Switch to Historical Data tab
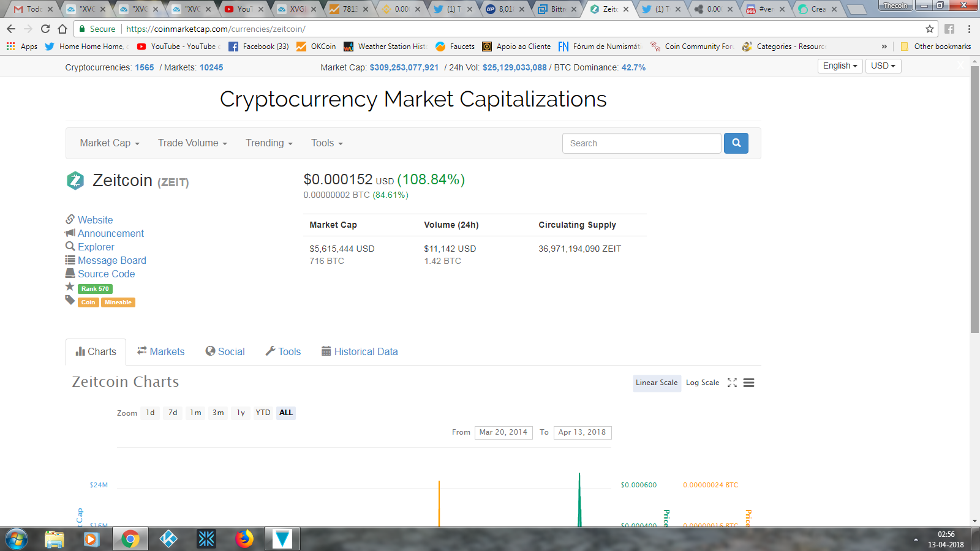This screenshot has height=551, width=980. pos(360,352)
